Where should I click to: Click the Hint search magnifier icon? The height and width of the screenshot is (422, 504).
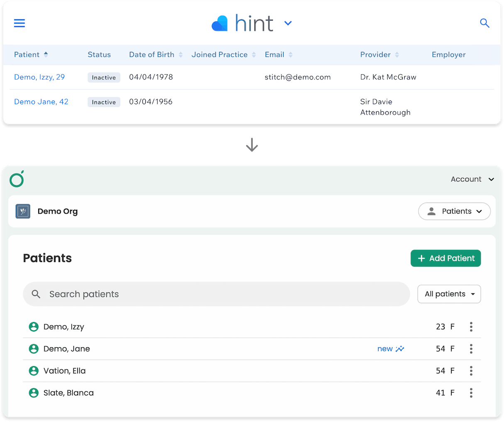pos(484,23)
